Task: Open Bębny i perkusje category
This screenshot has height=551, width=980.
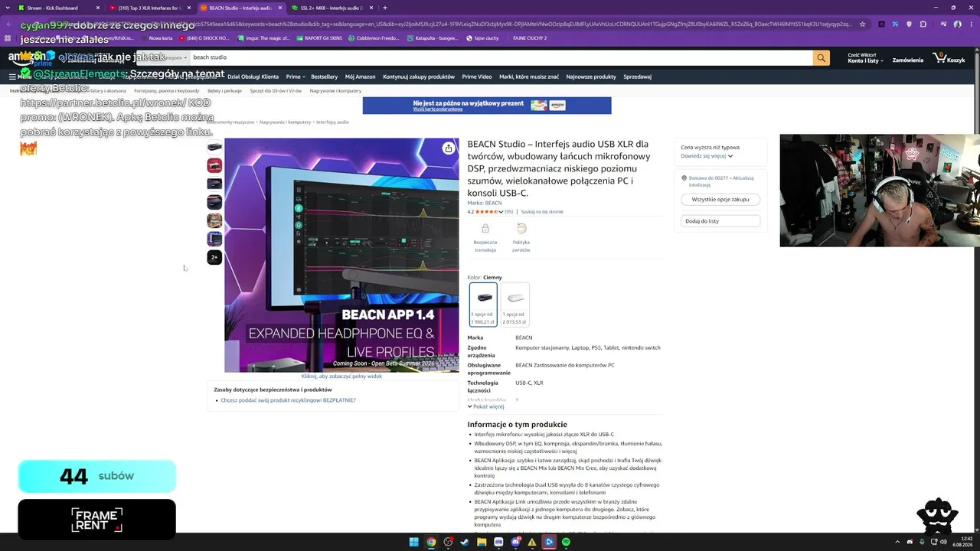Action: [224, 91]
